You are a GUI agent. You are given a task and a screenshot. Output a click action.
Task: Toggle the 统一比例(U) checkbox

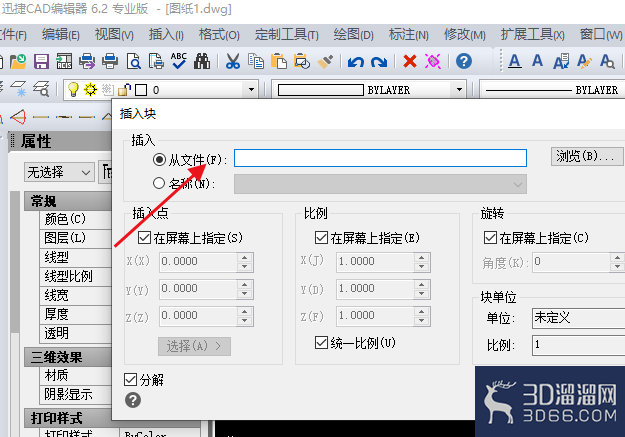pyautogui.click(x=321, y=343)
